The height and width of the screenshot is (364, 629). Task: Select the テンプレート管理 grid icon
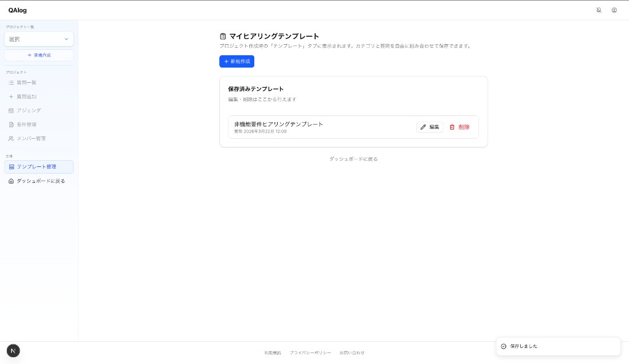11,167
